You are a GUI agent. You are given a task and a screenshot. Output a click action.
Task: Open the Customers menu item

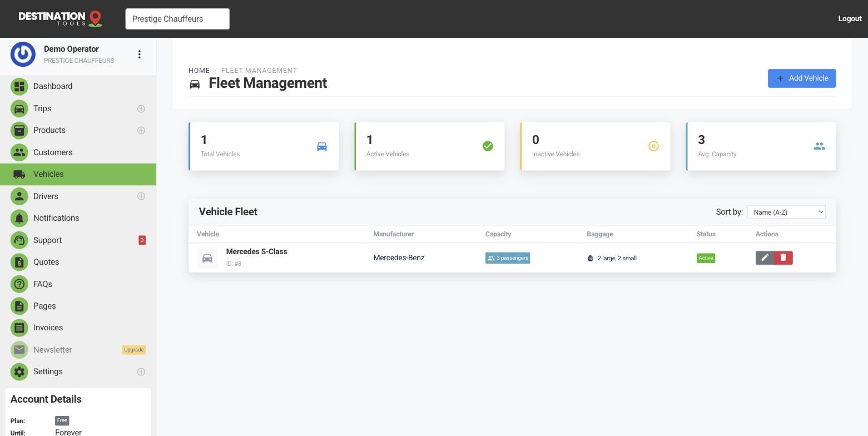click(x=78, y=152)
